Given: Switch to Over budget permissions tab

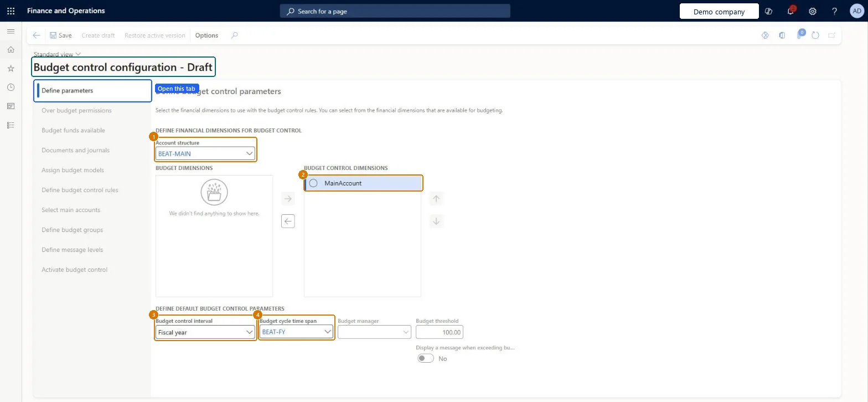Looking at the screenshot, I should (76, 111).
